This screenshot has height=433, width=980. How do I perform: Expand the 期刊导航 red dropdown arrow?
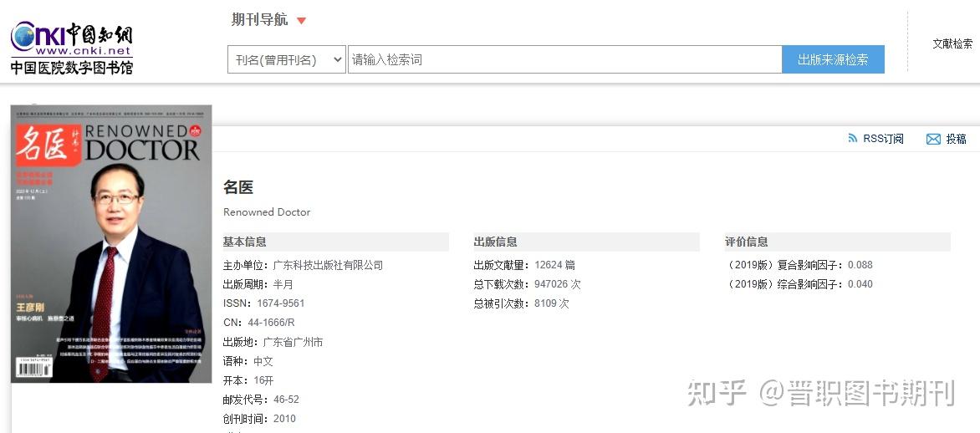click(301, 21)
